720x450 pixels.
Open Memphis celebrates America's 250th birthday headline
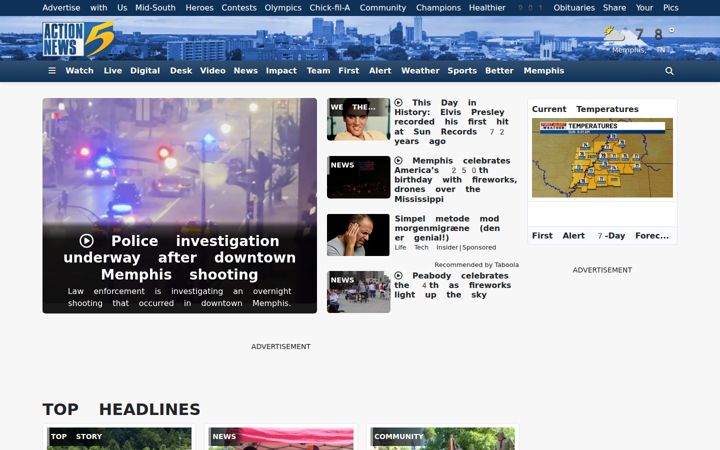click(x=456, y=180)
